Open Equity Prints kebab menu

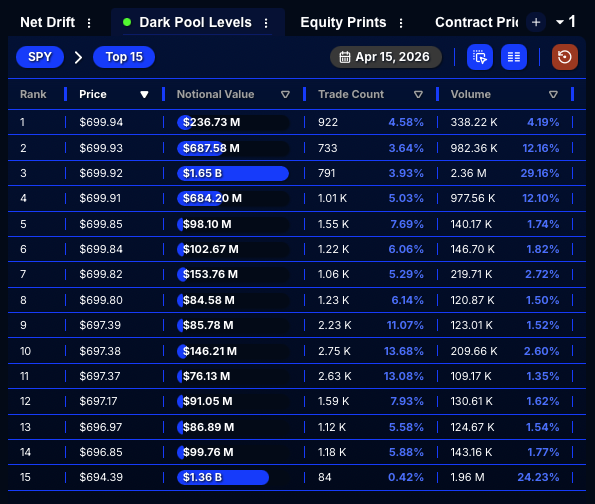[x=401, y=23]
